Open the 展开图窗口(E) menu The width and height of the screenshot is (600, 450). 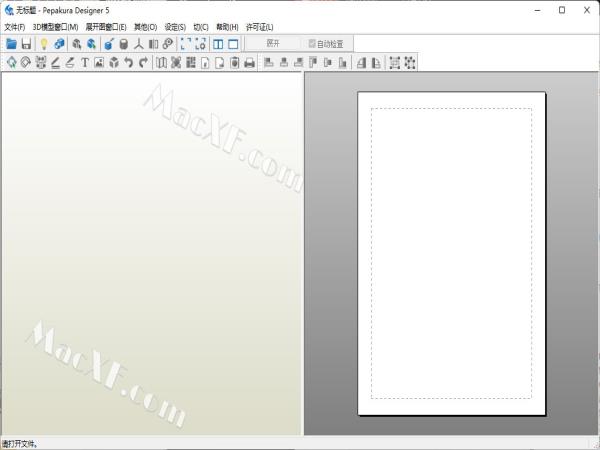(x=106, y=27)
